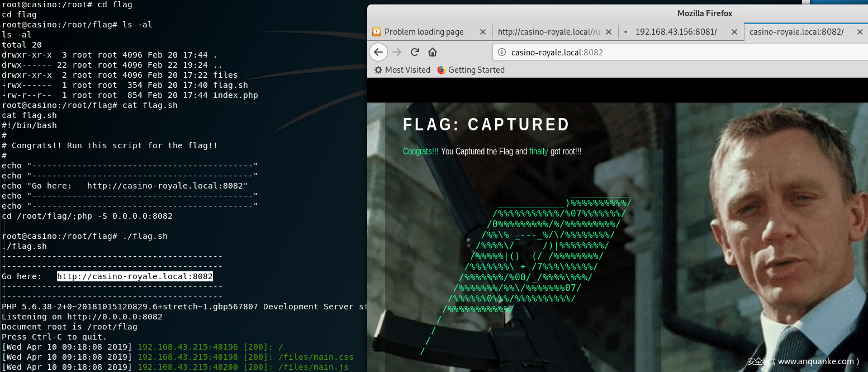Click Press Ctrl-C to quit line
The height and width of the screenshot is (372, 868).
(54, 337)
